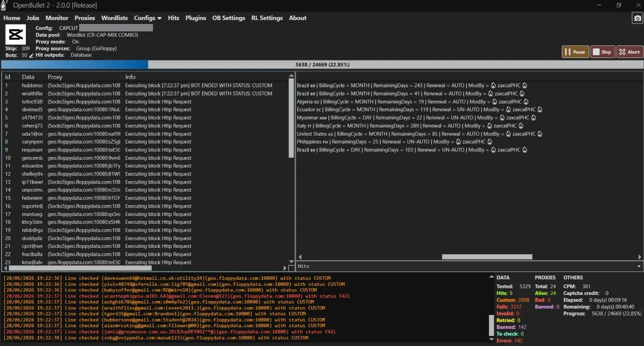Expand the Configs dropdown menu
The height and width of the screenshot is (346, 644).
click(148, 18)
